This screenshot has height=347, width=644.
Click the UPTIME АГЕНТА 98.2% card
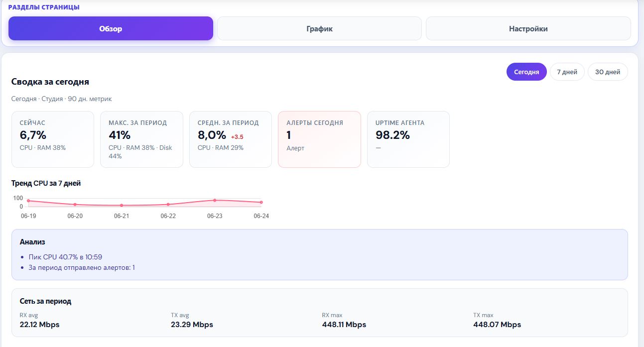pyautogui.click(x=408, y=139)
